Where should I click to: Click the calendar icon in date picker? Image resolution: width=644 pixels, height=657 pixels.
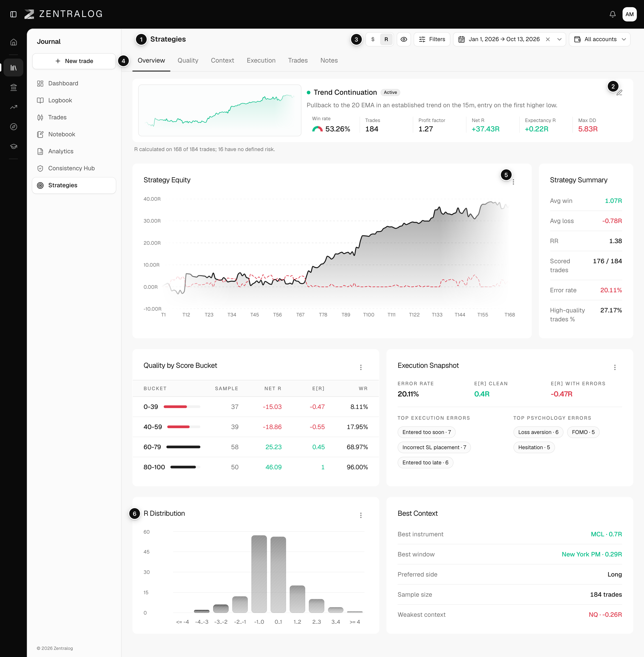461,40
